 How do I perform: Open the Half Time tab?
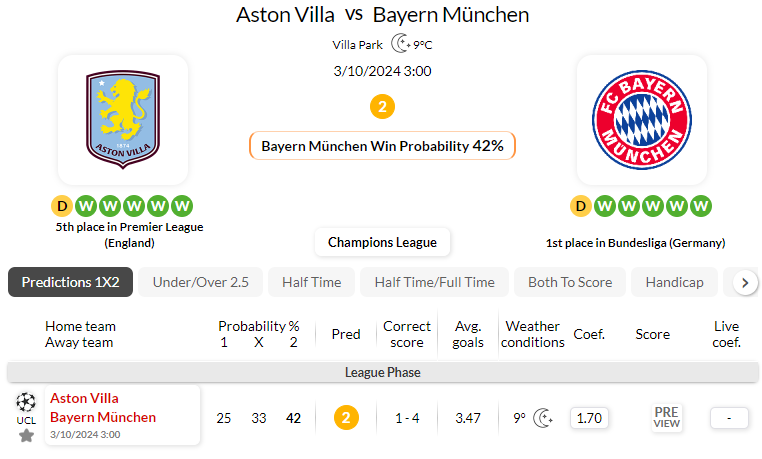311,282
